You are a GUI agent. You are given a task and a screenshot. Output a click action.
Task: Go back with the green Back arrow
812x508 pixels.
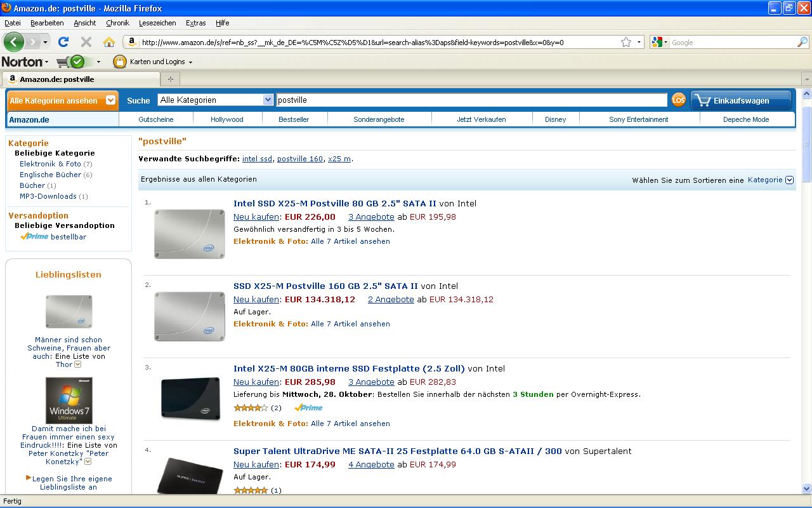[14, 43]
